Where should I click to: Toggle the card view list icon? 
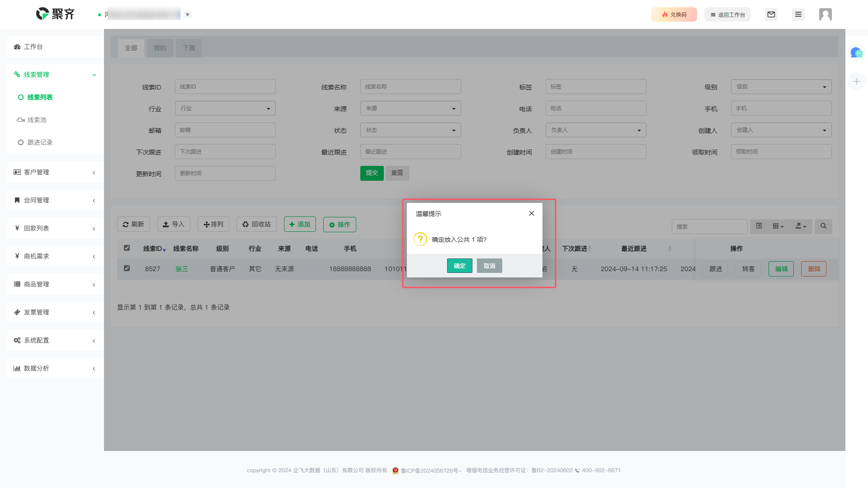pyautogui.click(x=759, y=226)
